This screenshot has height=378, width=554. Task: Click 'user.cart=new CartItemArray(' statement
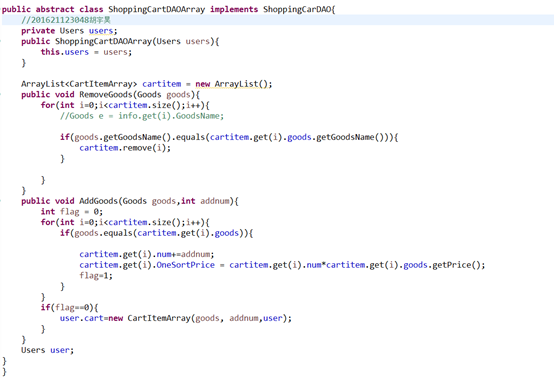[x=176, y=318]
